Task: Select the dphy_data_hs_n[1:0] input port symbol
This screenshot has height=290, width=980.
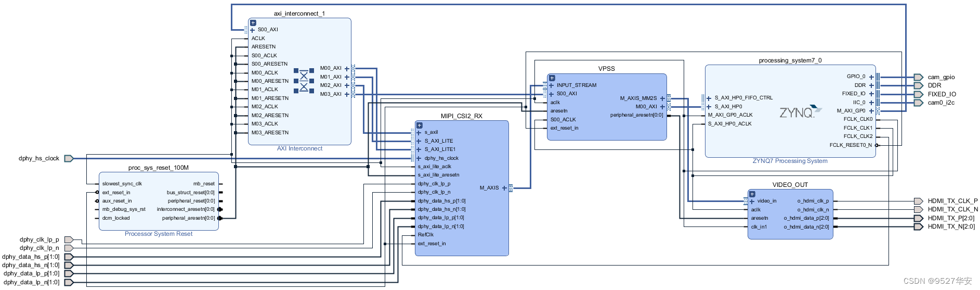Action: tap(69, 265)
